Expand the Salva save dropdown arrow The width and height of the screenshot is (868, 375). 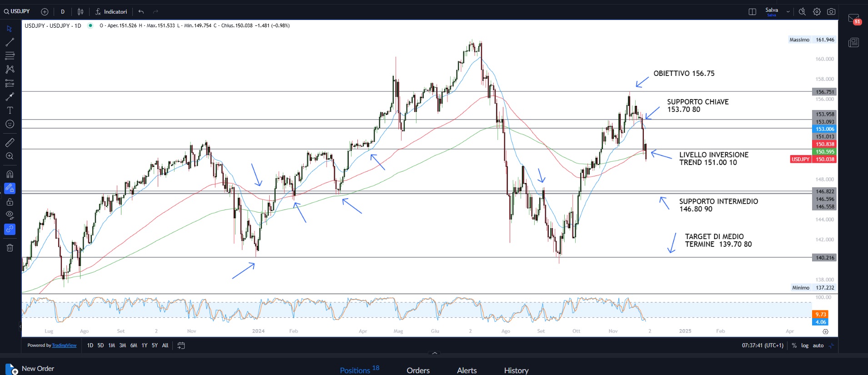click(788, 12)
